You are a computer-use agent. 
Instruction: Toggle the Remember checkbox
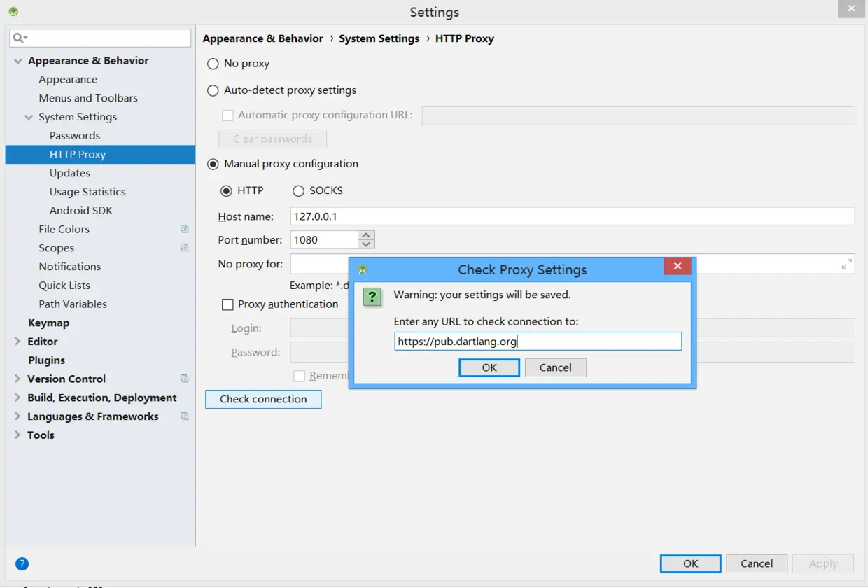(x=300, y=376)
